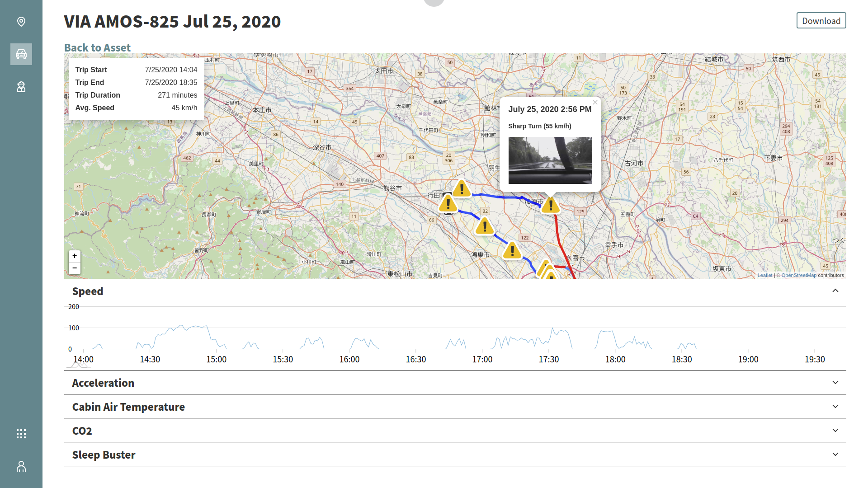Screen dimensions: 868x488
Task: Expand the Cabin Air Temperature section
Action: tap(835, 407)
